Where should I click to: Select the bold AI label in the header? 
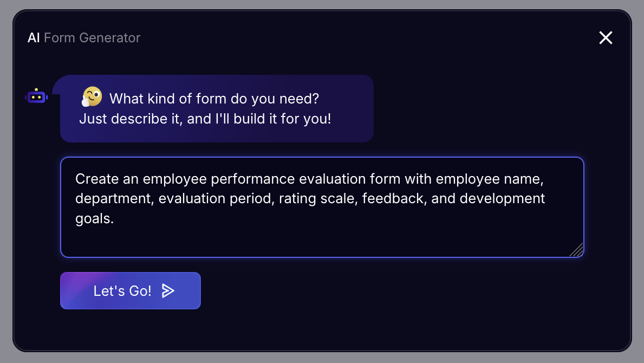point(34,37)
